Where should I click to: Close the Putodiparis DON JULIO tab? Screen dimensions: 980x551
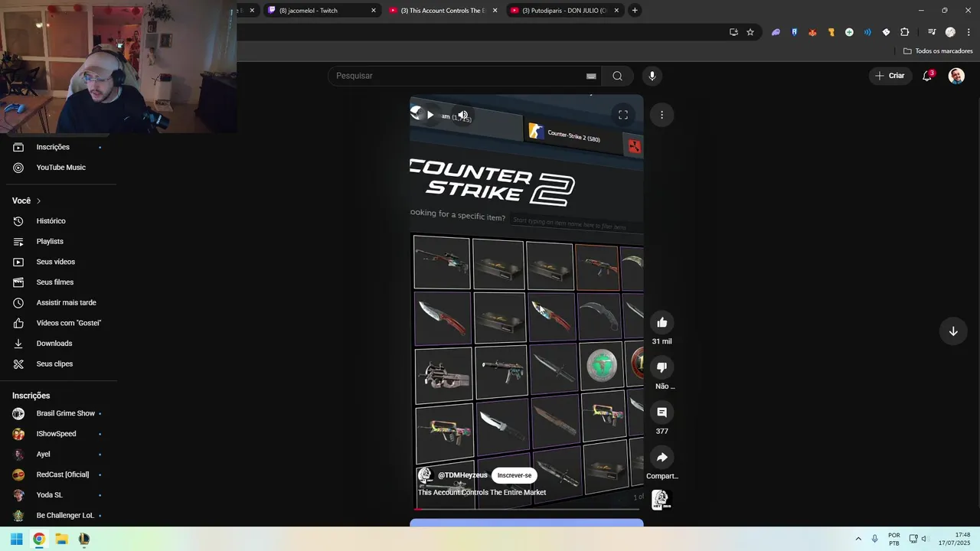tap(616, 10)
